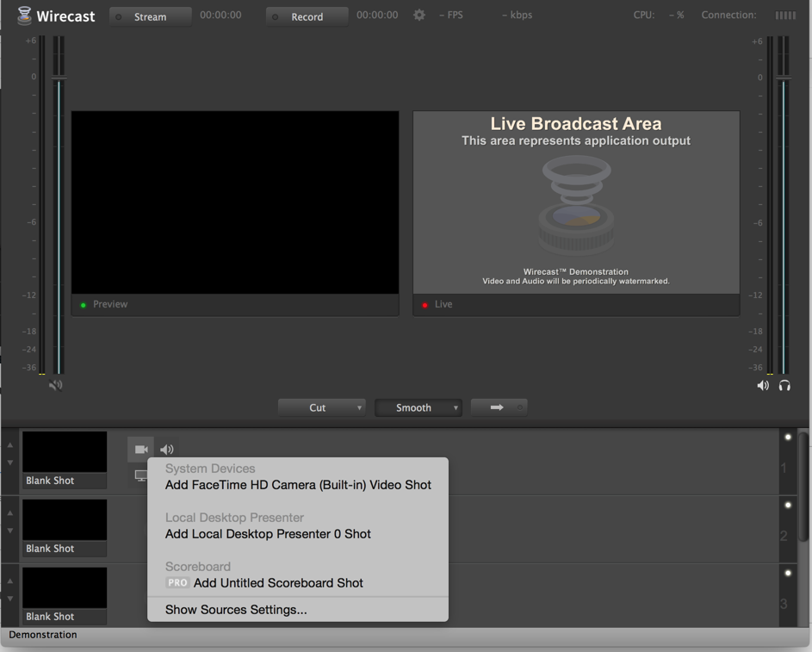Adjust the right live audio level slider
This screenshot has width=812, height=652.
click(x=784, y=78)
